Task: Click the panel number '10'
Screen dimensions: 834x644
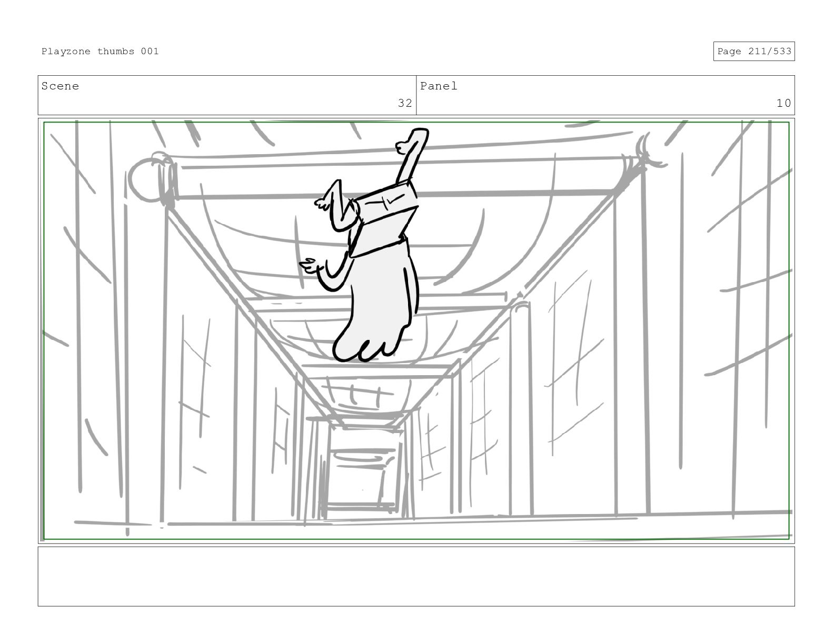Action: pyautogui.click(x=783, y=103)
